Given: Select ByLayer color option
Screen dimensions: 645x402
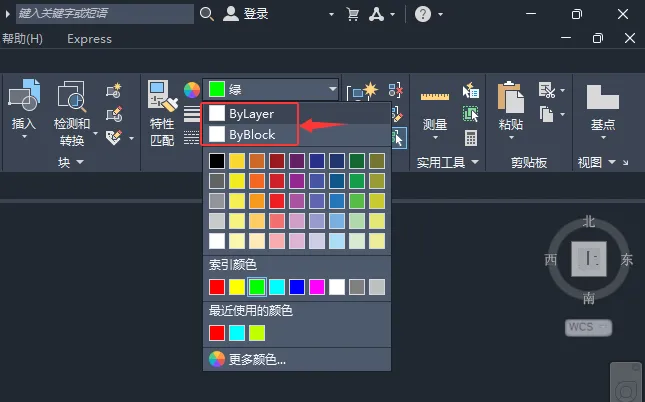Looking at the screenshot, I should click(250, 113).
